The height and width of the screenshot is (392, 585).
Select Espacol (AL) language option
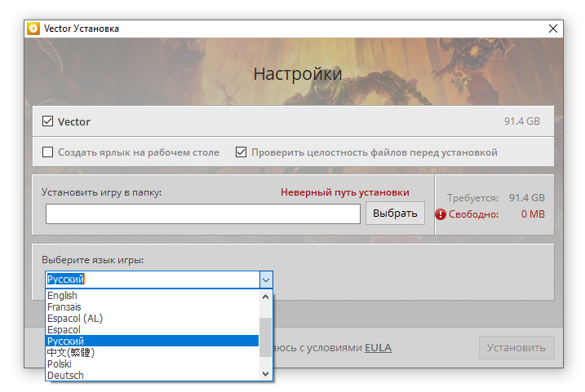point(74,319)
